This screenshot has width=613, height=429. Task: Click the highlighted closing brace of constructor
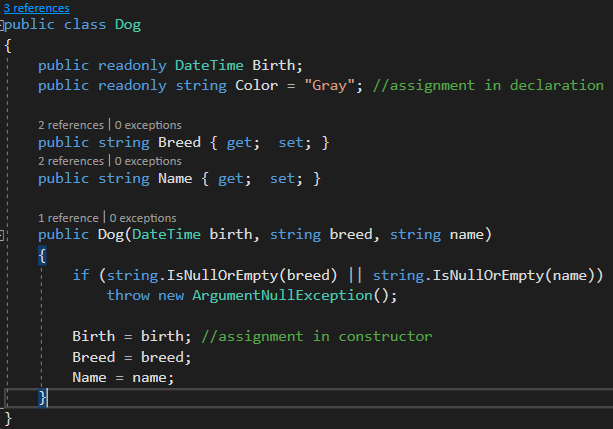[x=42, y=398]
